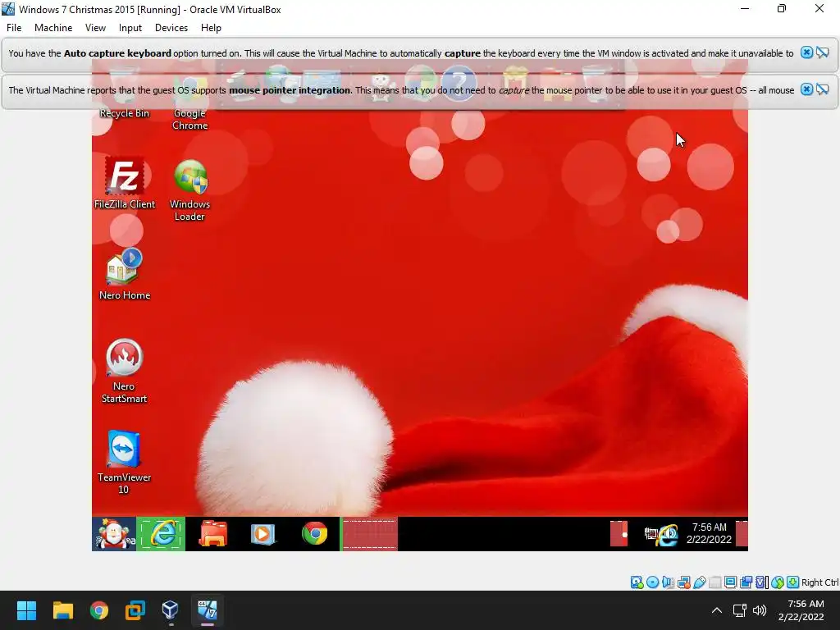Open VirtualBox Manager from host taskbar

click(171, 610)
